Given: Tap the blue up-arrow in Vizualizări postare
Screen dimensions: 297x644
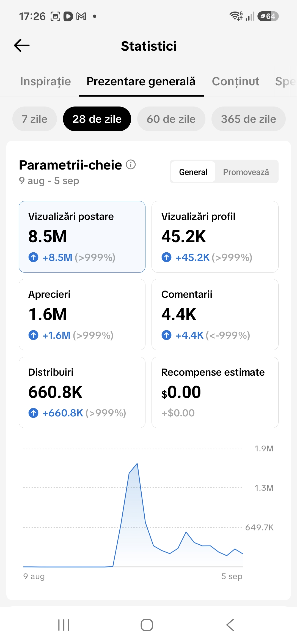Looking at the screenshot, I should [34, 257].
